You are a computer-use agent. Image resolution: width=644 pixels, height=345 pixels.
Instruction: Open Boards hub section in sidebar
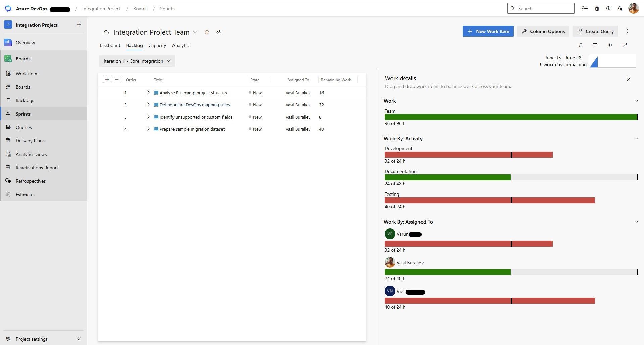click(23, 59)
